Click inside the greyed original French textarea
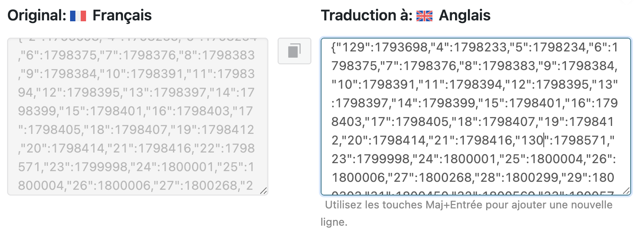Viewport: 644px width, 235px height. pyautogui.click(x=138, y=117)
